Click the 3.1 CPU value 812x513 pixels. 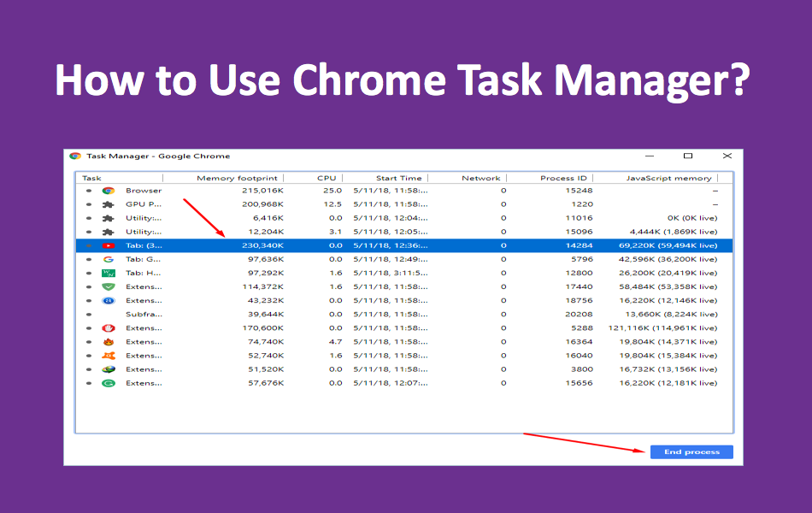click(335, 232)
